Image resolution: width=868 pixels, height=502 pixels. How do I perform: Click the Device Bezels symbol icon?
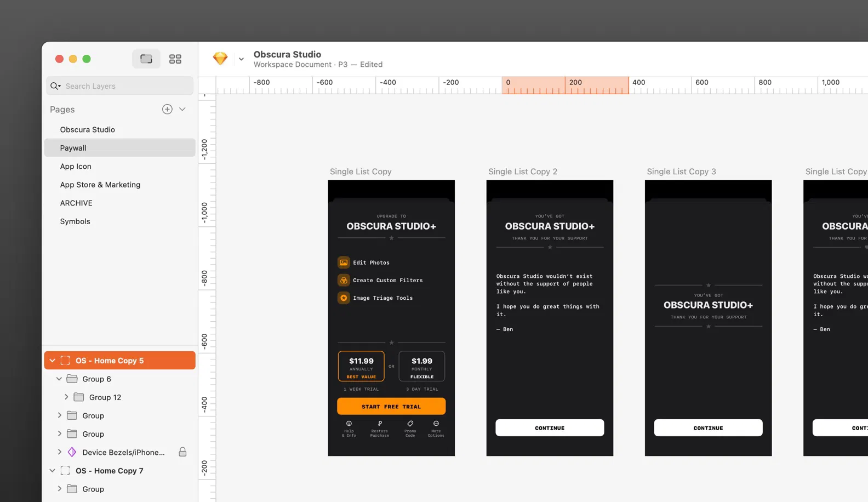point(72,452)
